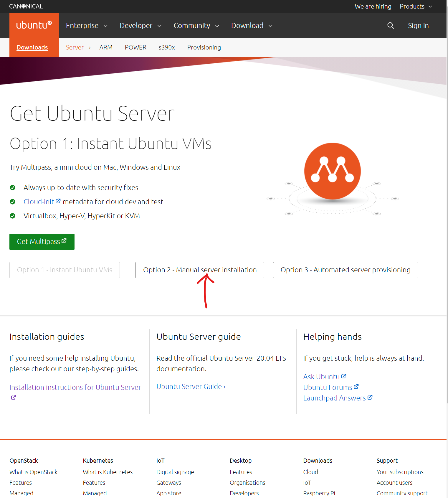Screen dimensions: 448x498
Task: Switch to the ARM downloads tab
Action: [106, 47]
